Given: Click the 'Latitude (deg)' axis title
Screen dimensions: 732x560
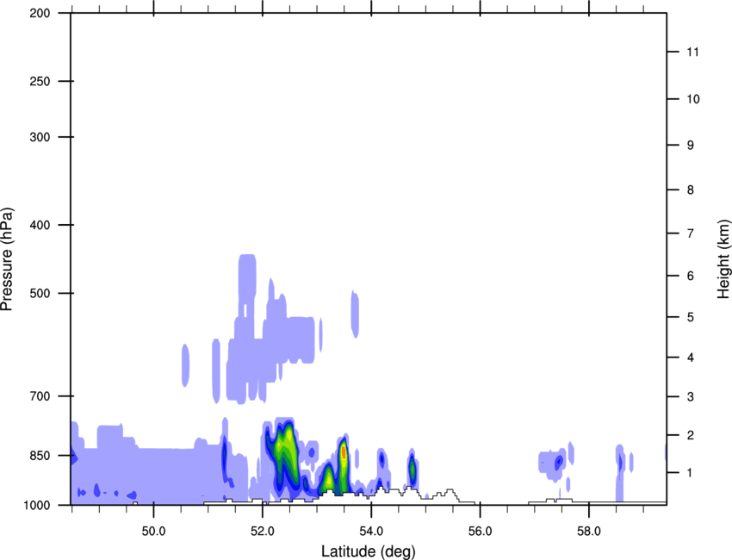Looking at the screenshot, I should (369, 551).
